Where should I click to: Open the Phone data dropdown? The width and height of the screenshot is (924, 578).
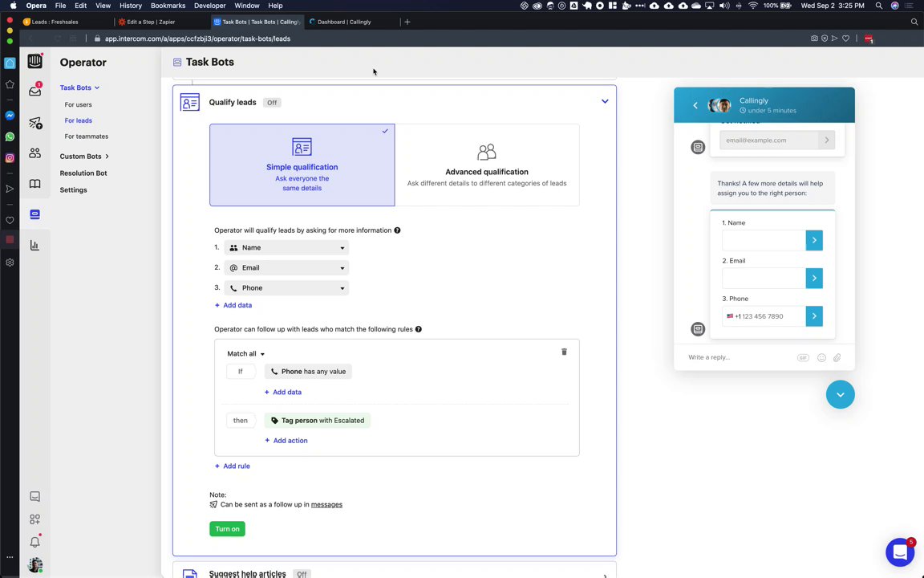click(x=286, y=288)
